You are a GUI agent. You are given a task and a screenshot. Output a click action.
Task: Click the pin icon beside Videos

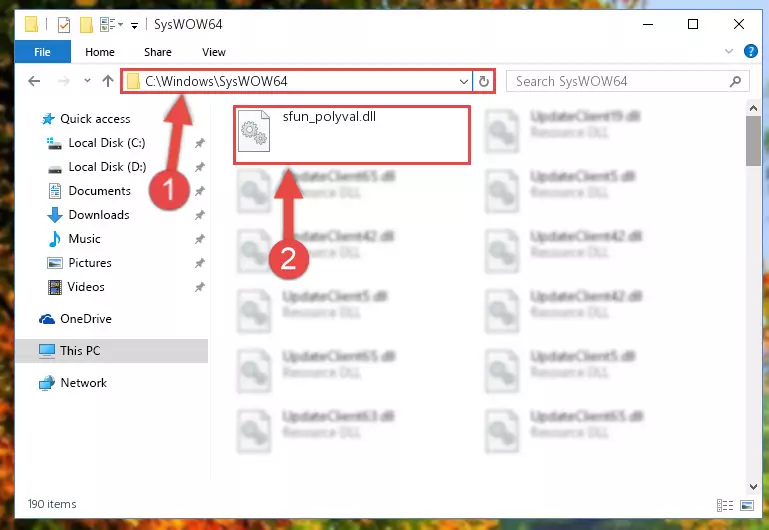[x=199, y=287]
